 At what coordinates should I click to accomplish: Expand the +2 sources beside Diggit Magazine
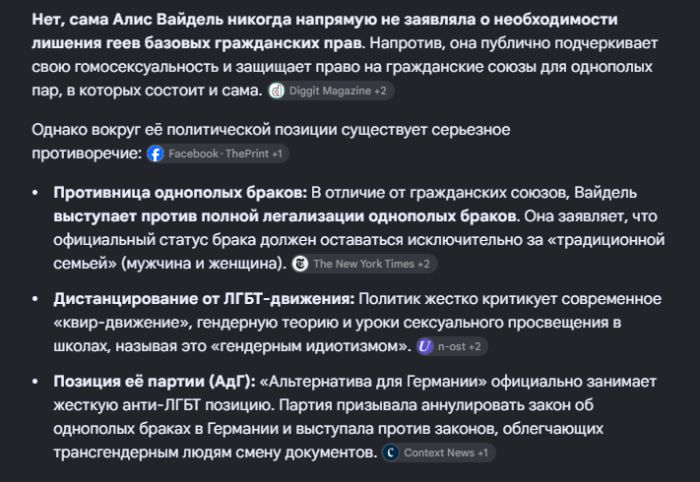pyautogui.click(x=380, y=91)
